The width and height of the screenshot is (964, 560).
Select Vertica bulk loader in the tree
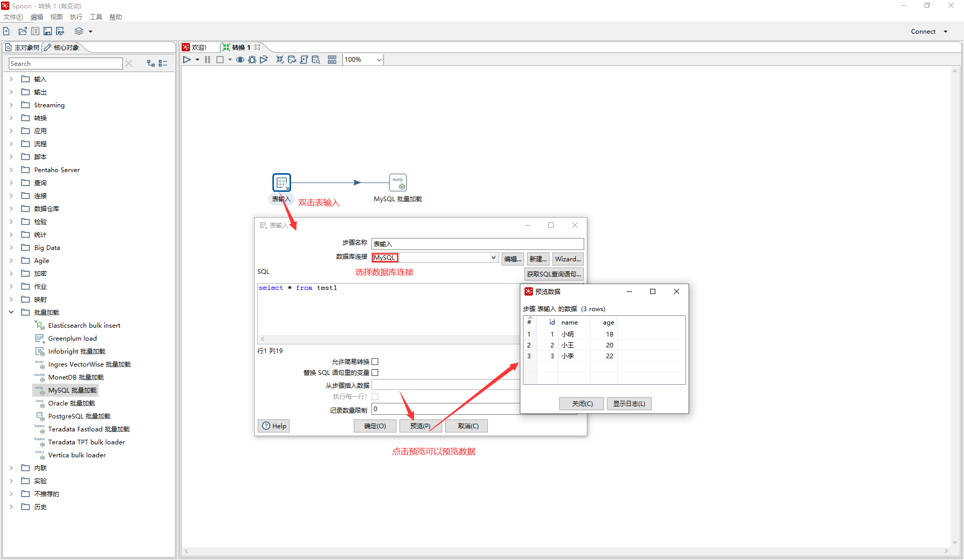click(77, 455)
